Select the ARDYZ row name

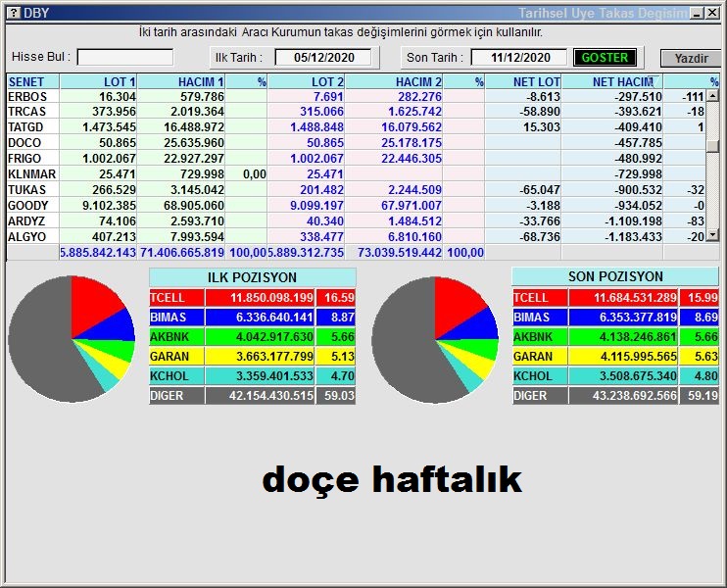26,220
